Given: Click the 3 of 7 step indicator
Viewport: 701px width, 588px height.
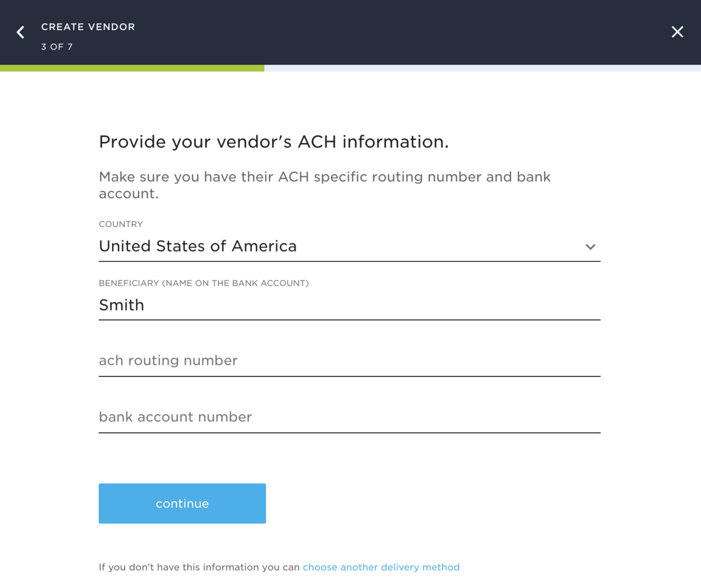Looking at the screenshot, I should (57, 47).
